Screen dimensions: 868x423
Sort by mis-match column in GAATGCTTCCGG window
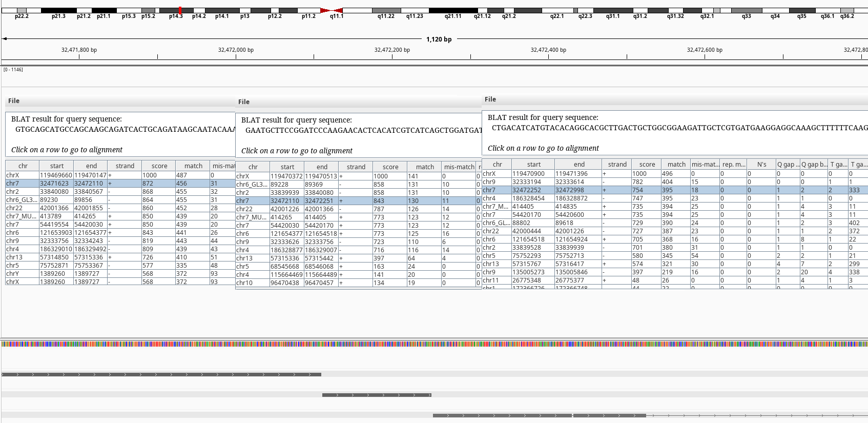click(459, 167)
